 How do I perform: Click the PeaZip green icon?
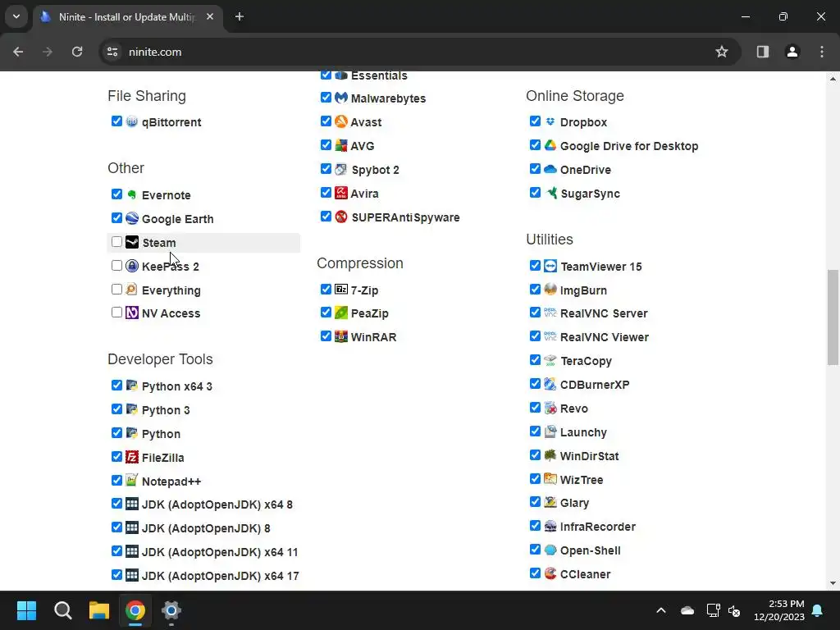(341, 313)
